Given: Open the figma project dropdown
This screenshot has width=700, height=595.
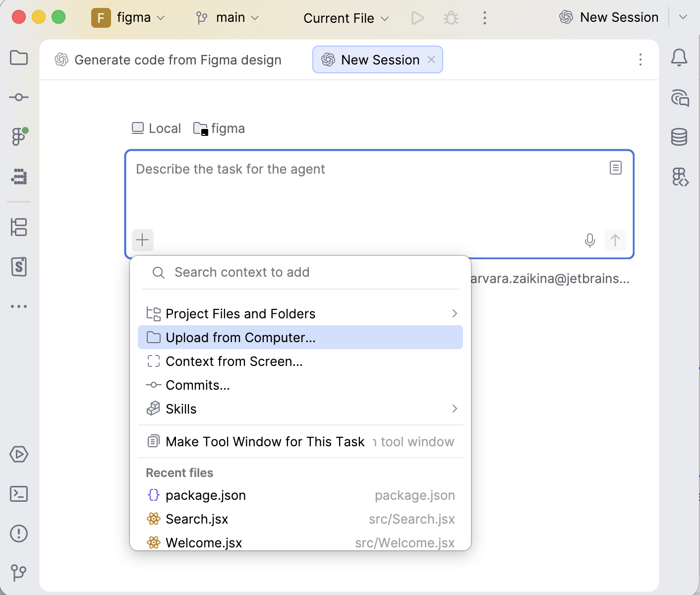Looking at the screenshot, I should pyautogui.click(x=128, y=18).
